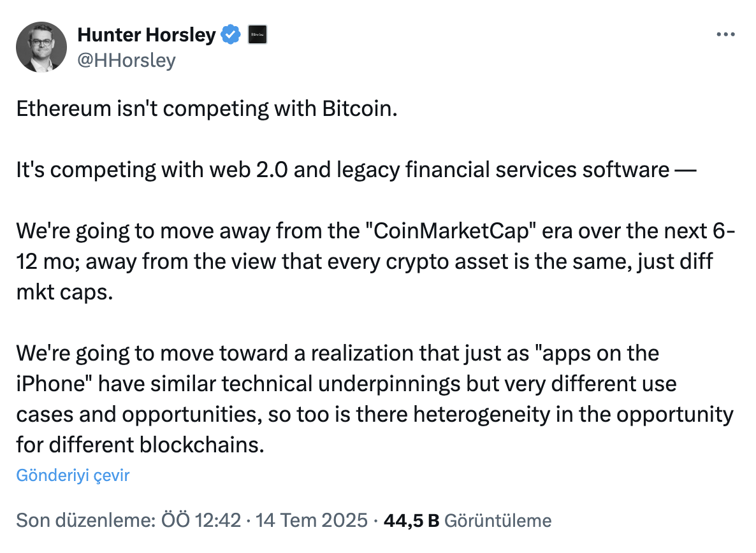Click the line 'Ethereum isn't competing with Bitcoin.'
Viewport: 756px width, 553px height.
[x=207, y=109]
